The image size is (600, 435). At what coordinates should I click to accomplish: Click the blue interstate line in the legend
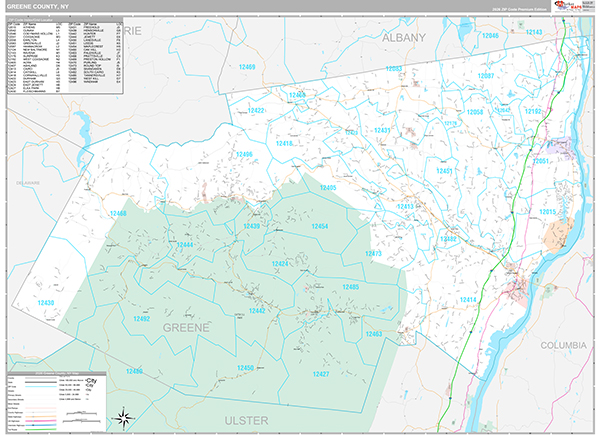pyautogui.click(x=41, y=425)
